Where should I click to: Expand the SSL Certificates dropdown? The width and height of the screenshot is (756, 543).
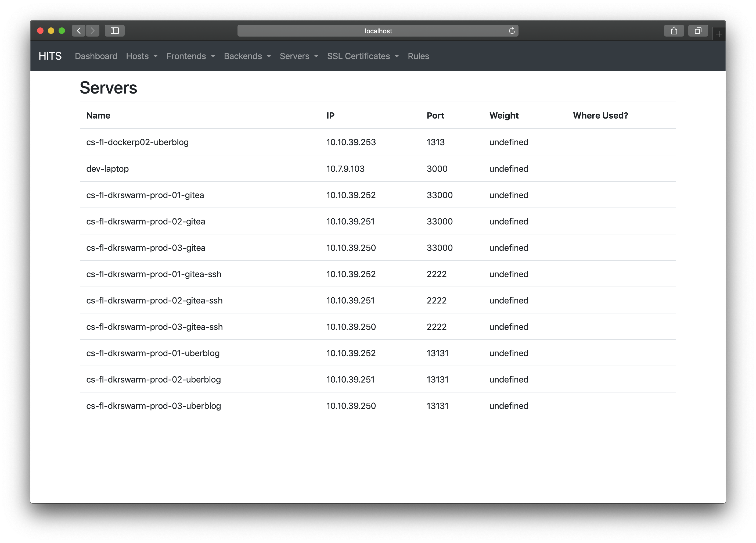pyautogui.click(x=363, y=56)
